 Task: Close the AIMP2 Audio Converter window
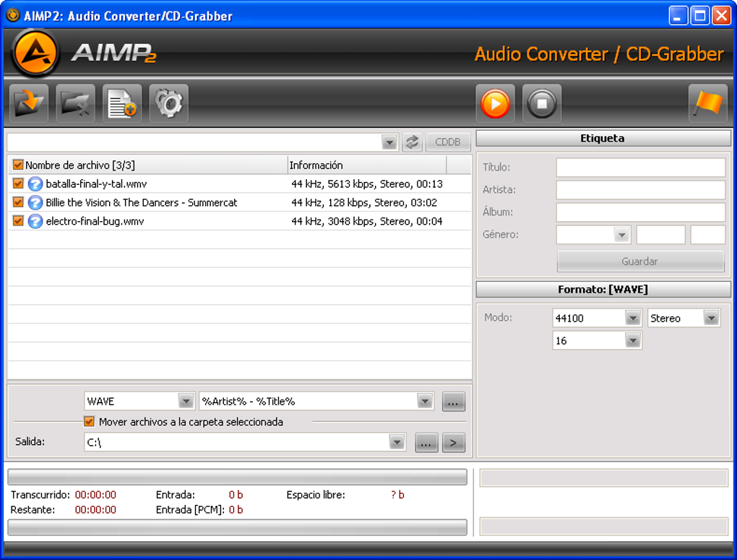click(x=721, y=15)
